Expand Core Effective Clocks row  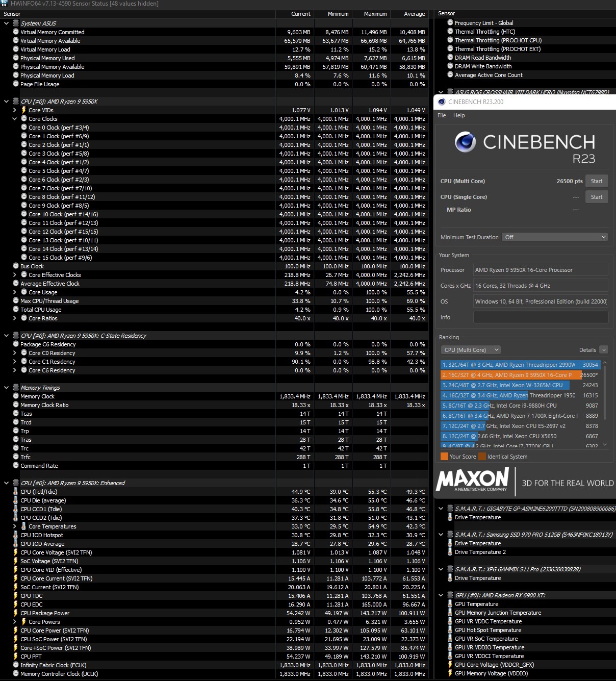click(x=14, y=274)
